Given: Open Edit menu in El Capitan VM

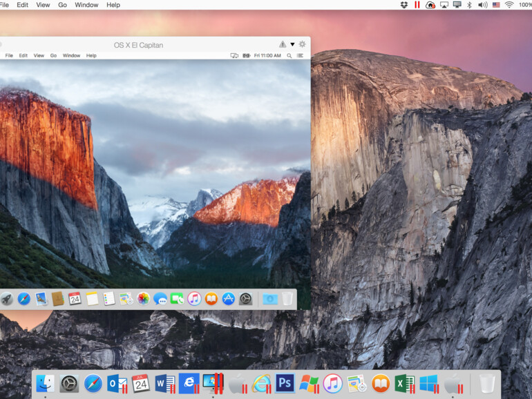Looking at the screenshot, I should (x=23, y=56).
